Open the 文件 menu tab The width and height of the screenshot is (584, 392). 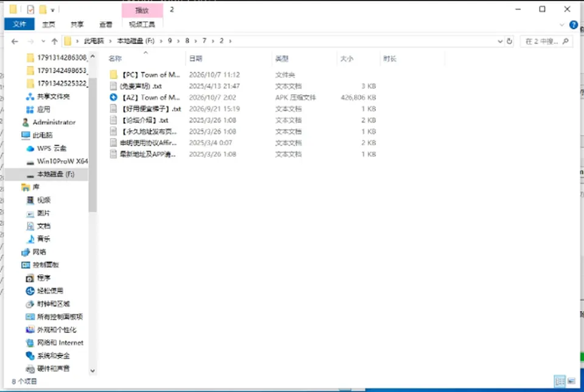[19, 24]
